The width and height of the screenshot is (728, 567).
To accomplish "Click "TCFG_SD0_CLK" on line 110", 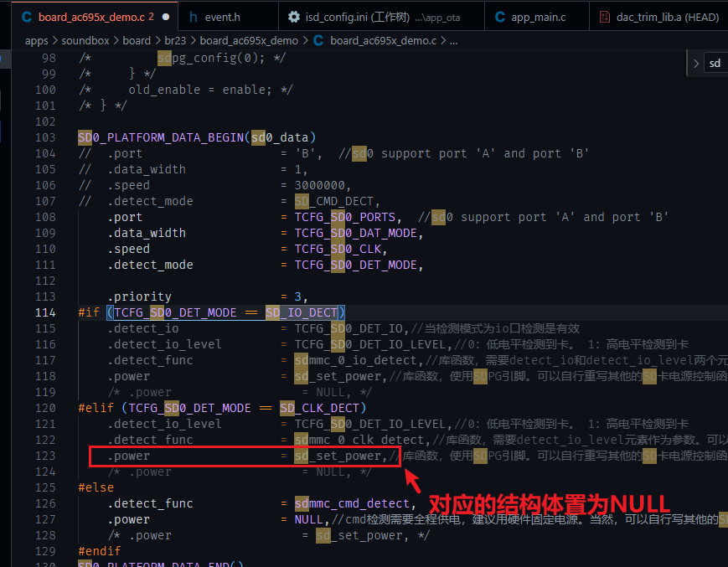I will pyautogui.click(x=338, y=250).
